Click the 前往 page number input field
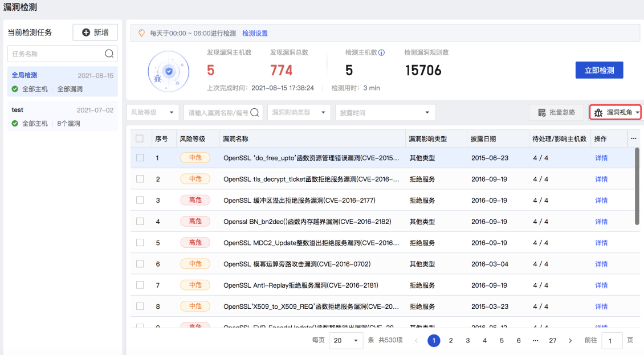 pos(612,340)
